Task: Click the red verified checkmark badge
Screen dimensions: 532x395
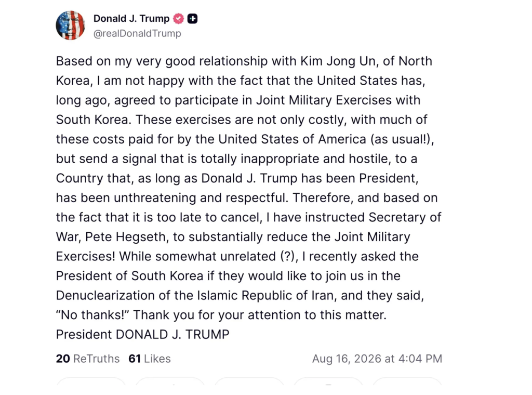Action: click(x=179, y=19)
